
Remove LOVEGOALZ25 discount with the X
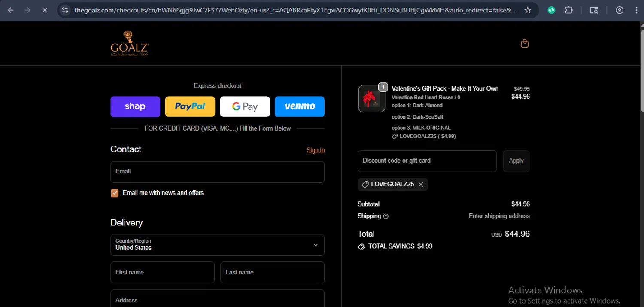click(421, 185)
